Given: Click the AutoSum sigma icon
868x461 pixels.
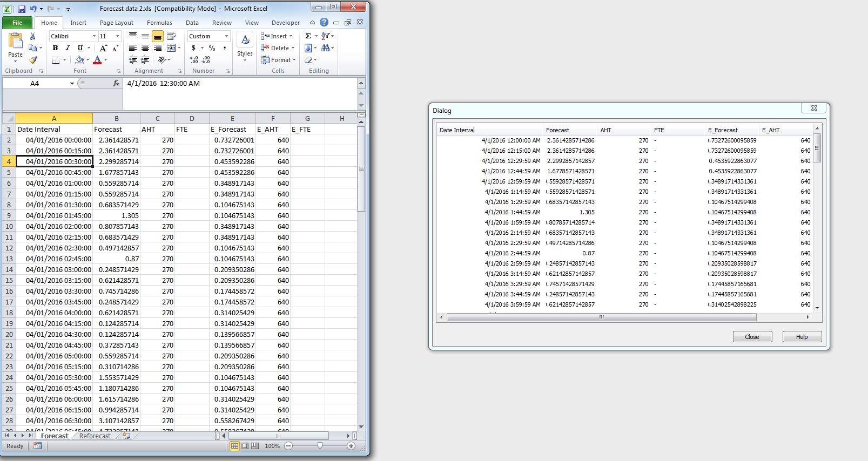Looking at the screenshot, I should point(308,36).
